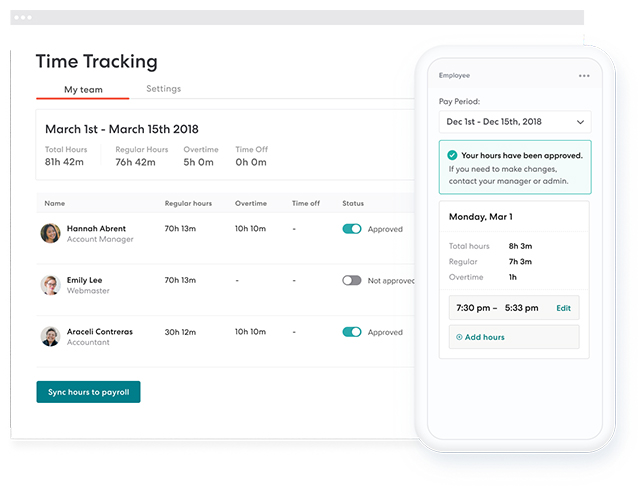Click Edit next to 7:30 pm entry

563,308
